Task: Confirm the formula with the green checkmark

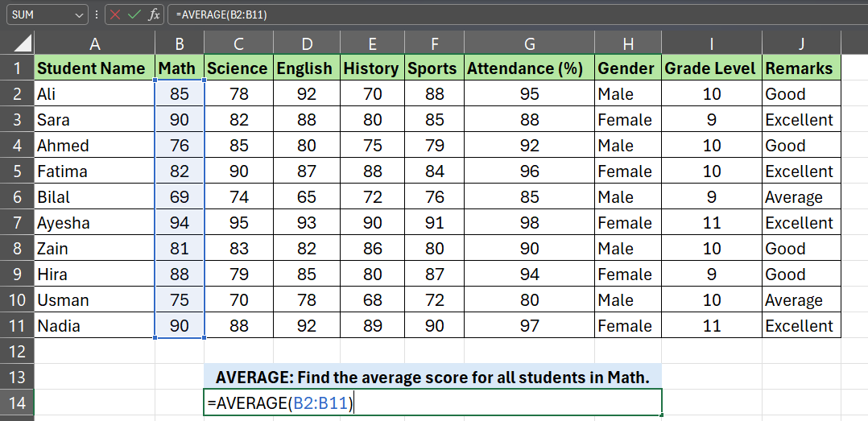Action: [x=134, y=15]
